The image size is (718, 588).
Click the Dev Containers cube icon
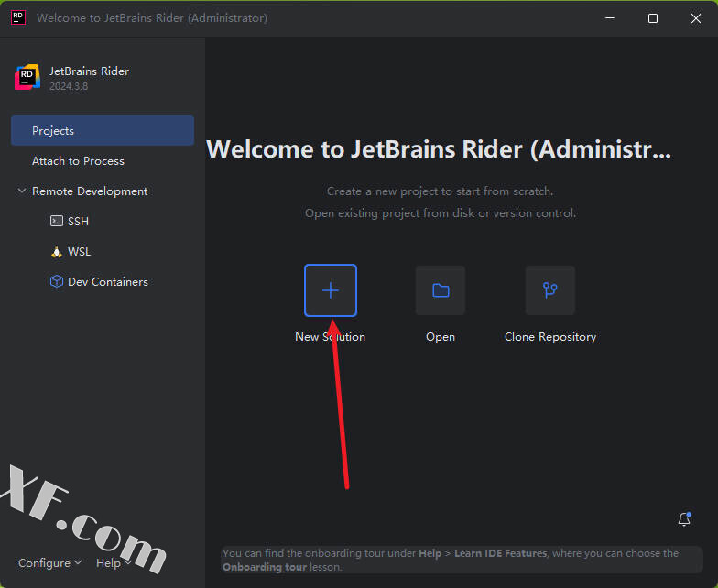tap(57, 281)
